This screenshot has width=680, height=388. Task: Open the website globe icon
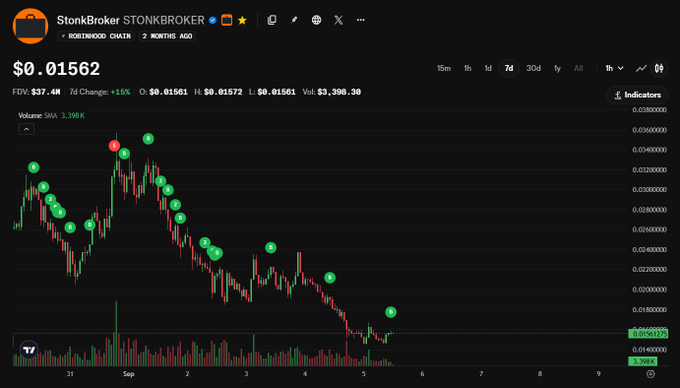(x=317, y=20)
